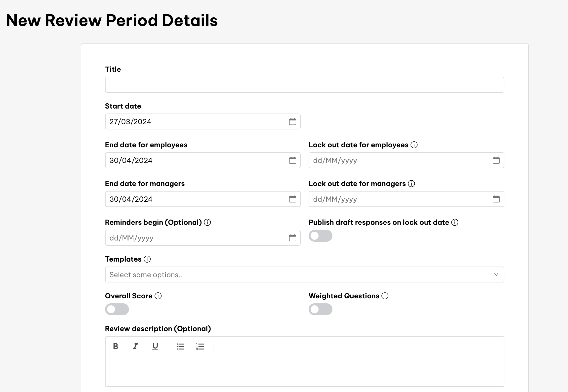Image resolution: width=568 pixels, height=392 pixels.
Task: Show info tooltip for Templates
Action: 147,259
